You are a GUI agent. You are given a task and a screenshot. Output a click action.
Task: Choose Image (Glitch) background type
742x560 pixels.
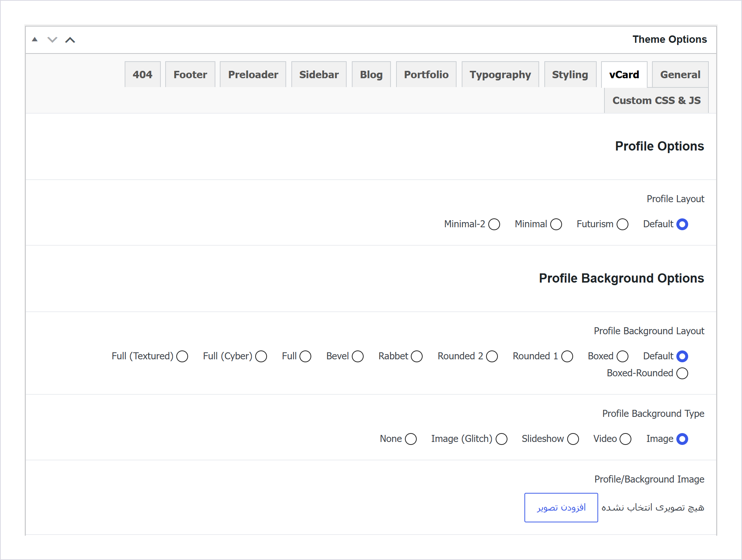click(x=502, y=439)
